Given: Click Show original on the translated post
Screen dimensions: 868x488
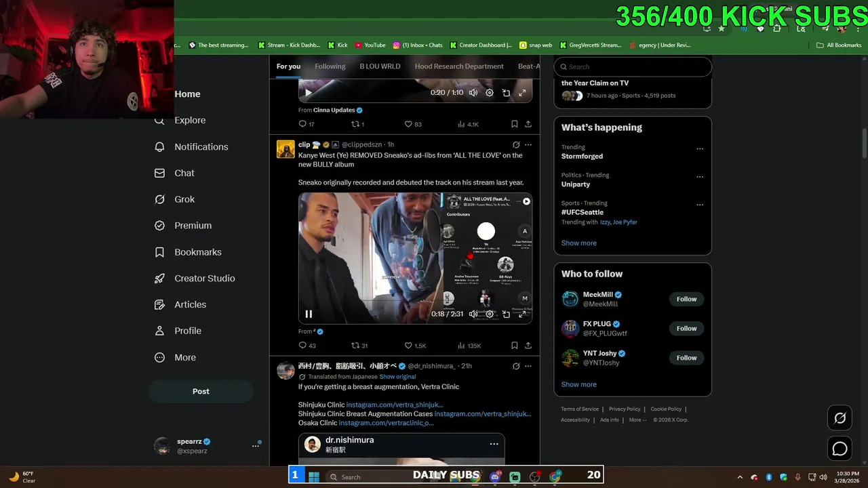Looking at the screenshot, I should (397, 377).
